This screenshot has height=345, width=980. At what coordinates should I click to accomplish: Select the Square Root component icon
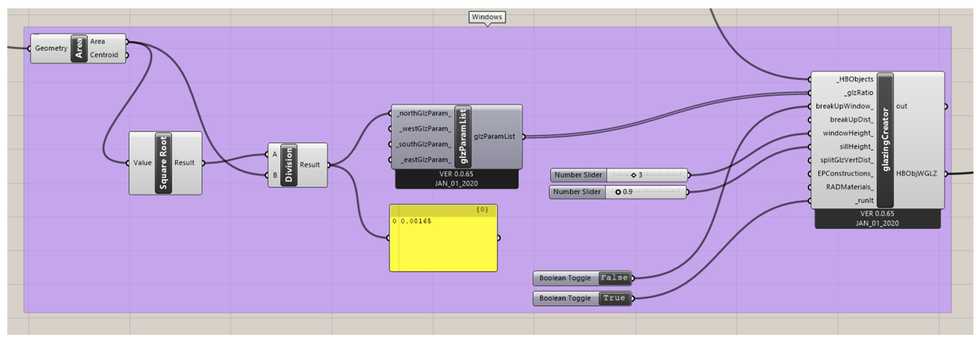click(163, 163)
